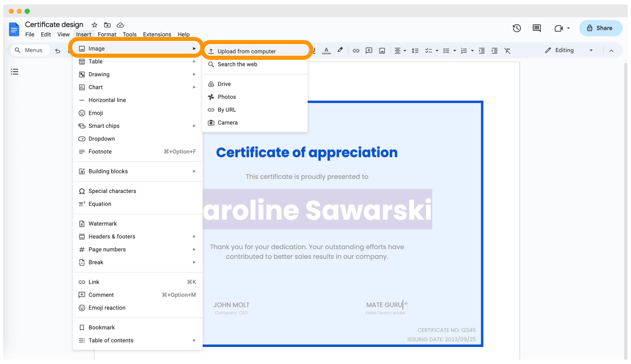
Task: Click the vertical scrollbar on right
Action: point(626,211)
